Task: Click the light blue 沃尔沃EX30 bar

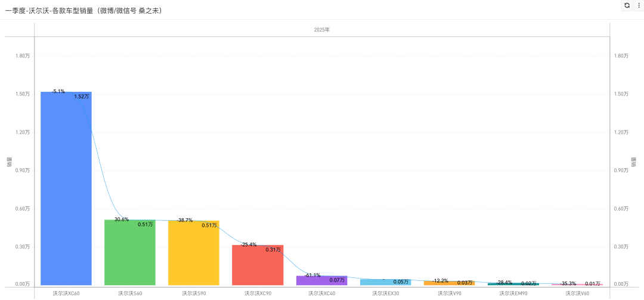Action: pos(385,282)
